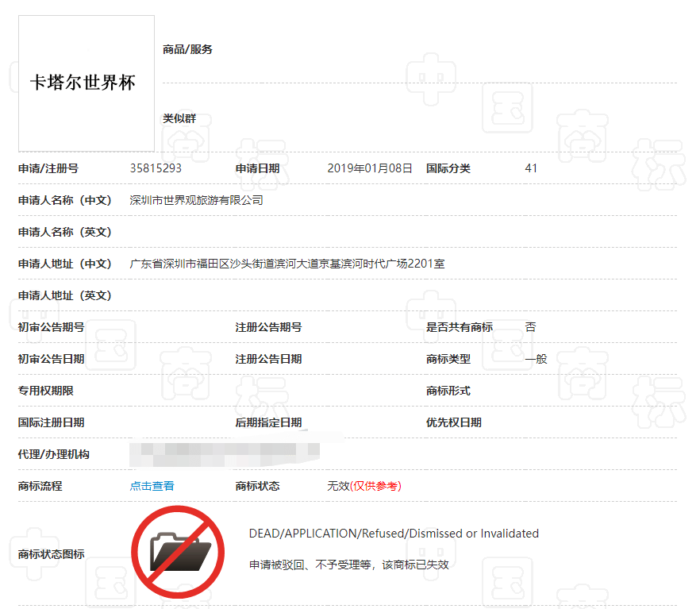Click the 类似群 heading

tap(179, 118)
